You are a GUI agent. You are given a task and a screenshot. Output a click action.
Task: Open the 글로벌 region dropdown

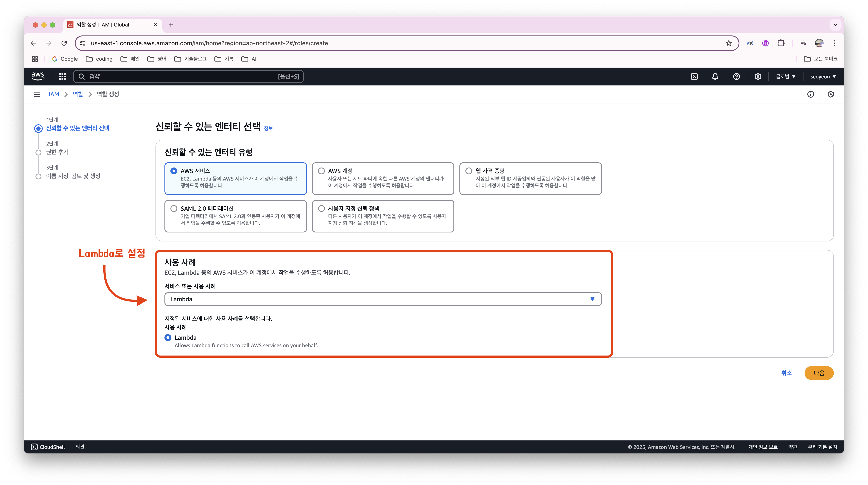[x=785, y=76]
